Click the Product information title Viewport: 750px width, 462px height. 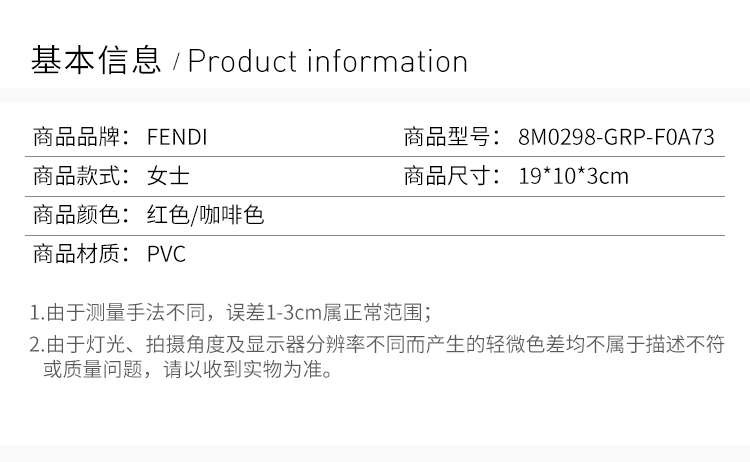pos(328,61)
